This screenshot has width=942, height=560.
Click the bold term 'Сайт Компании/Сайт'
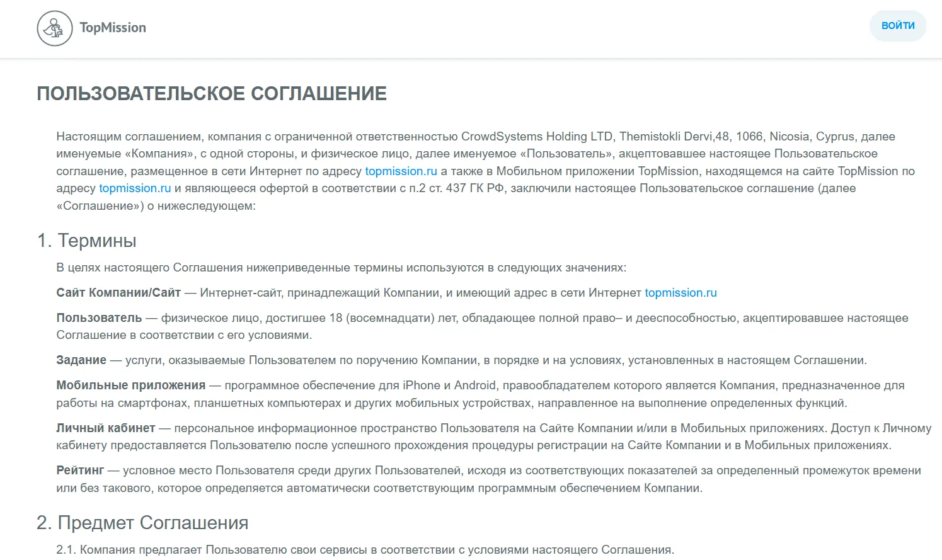[118, 293]
